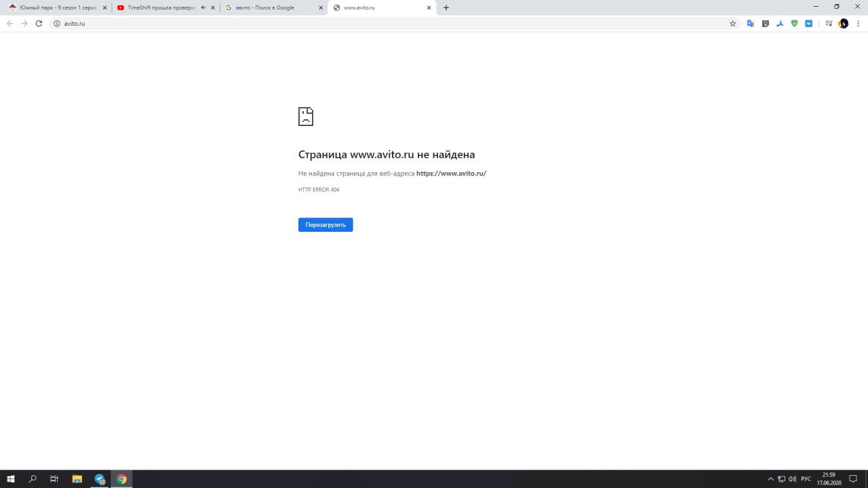Click the Перезагрузить button

pos(325,224)
